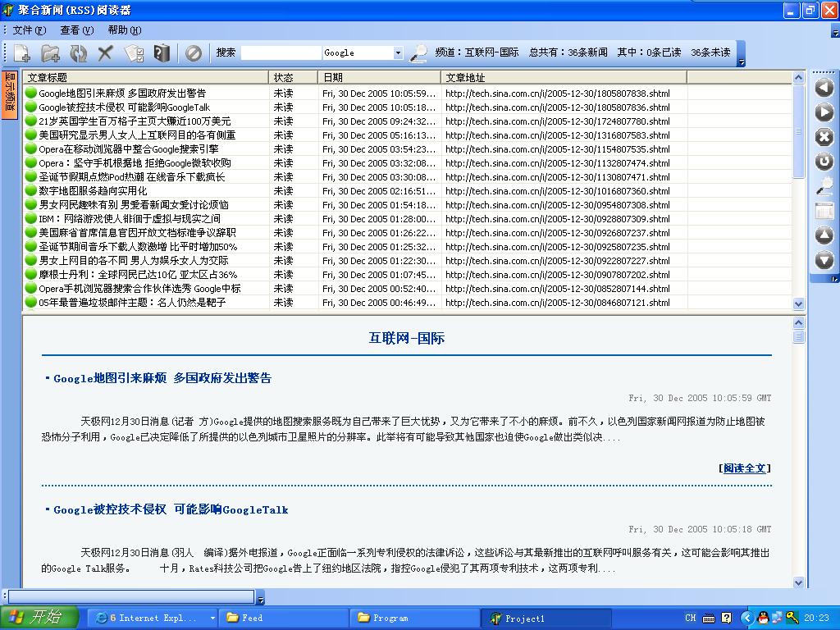Expand the top toolbar overflow chevron
This screenshot has height=630, width=840.
point(742,62)
